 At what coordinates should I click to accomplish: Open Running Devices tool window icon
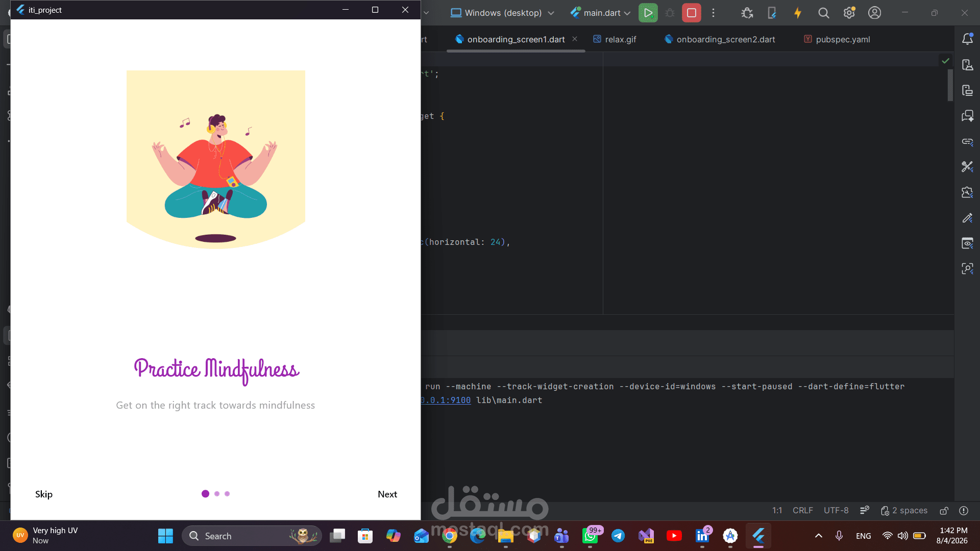[967, 90]
